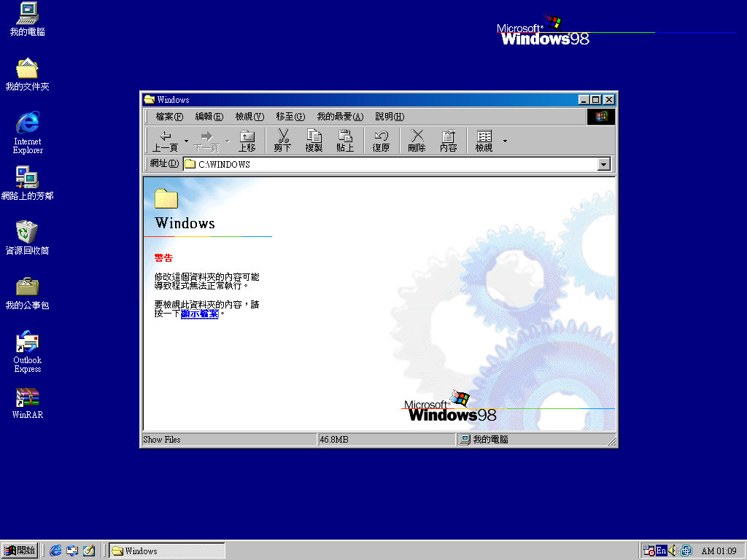Select the 我的電腦 desktop icon
The height and width of the screenshot is (560, 747).
point(27,20)
